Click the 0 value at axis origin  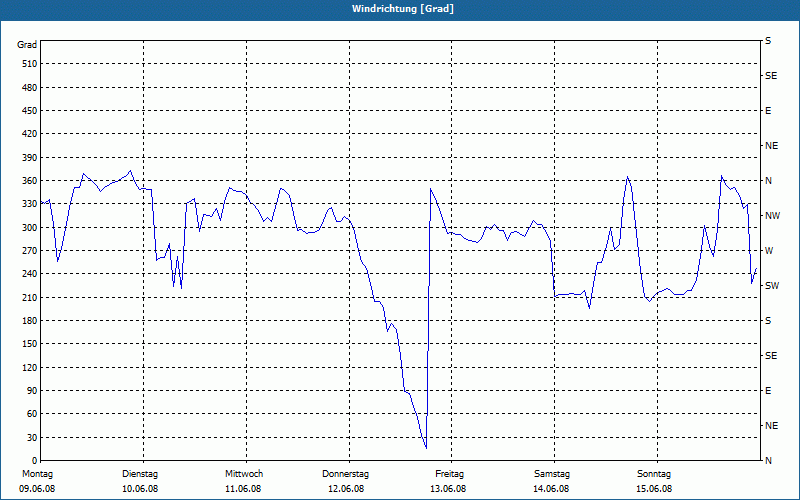[x=34, y=461]
